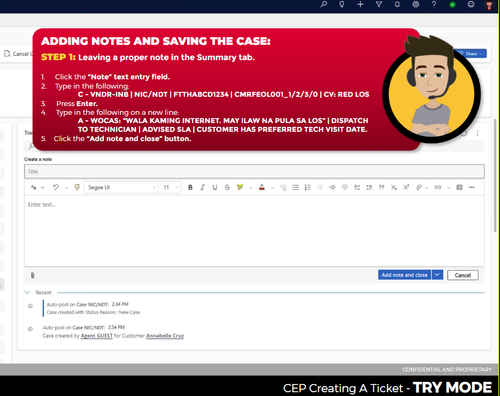Click the text alignment icon
500x396 pixels.
coord(345,187)
